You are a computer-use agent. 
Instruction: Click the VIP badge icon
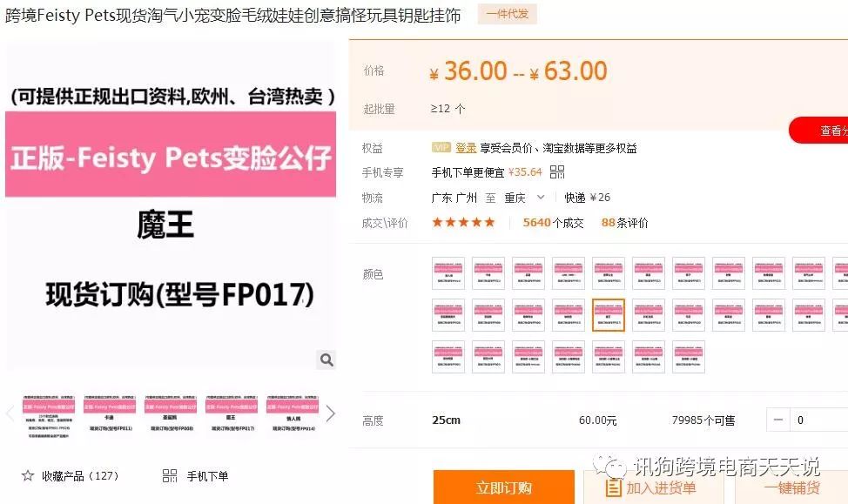coord(441,147)
